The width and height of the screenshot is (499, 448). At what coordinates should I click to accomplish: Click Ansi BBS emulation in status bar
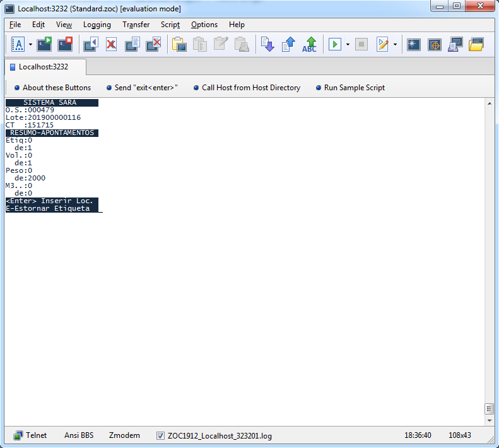coord(79,435)
